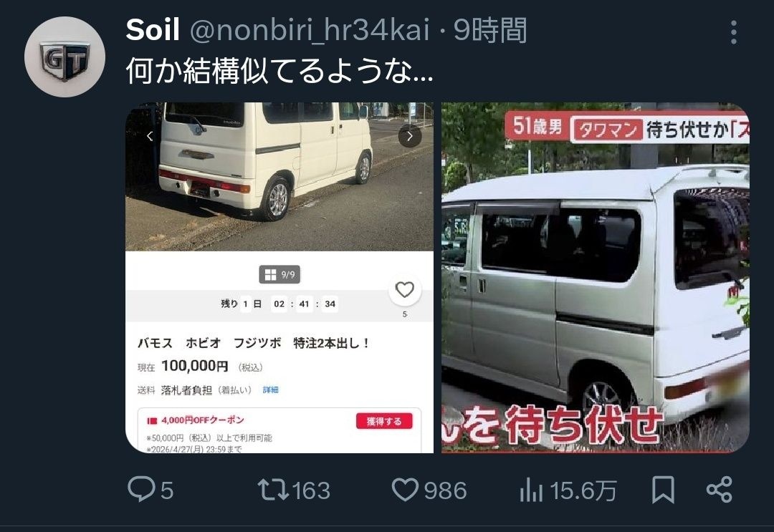Open the Soil GT profile avatar
The image size is (774, 532).
(x=64, y=57)
